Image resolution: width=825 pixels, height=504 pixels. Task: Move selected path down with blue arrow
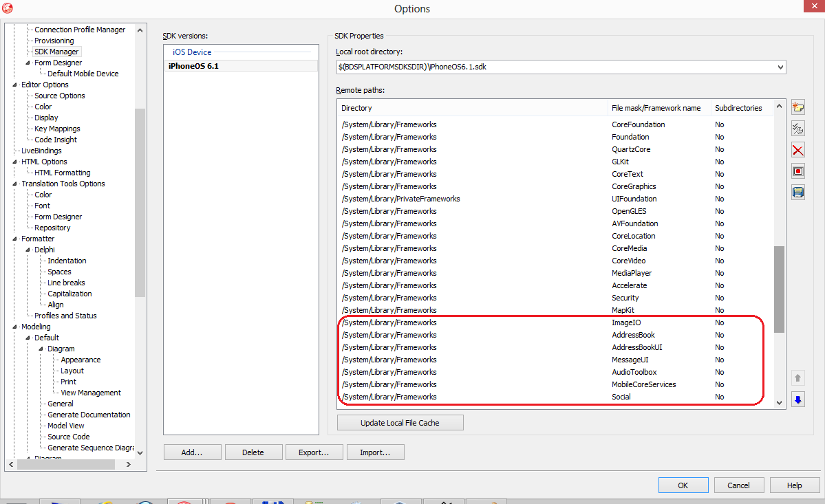tap(798, 399)
